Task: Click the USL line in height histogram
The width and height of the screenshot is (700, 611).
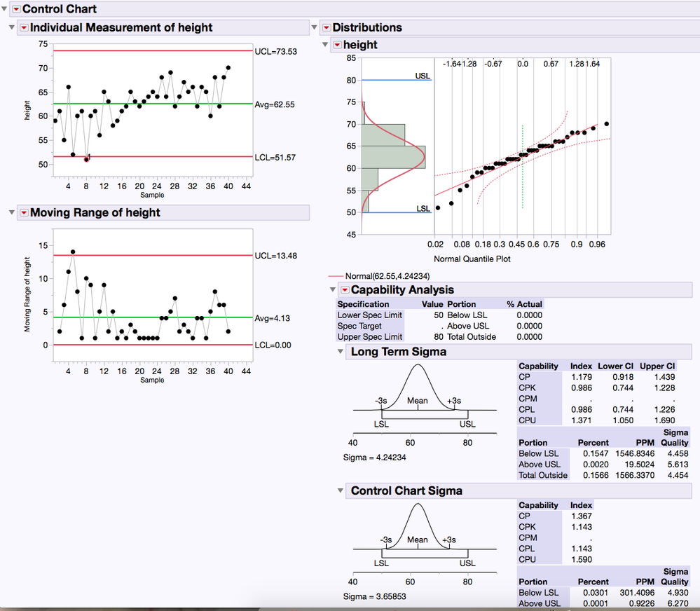Action: click(396, 80)
